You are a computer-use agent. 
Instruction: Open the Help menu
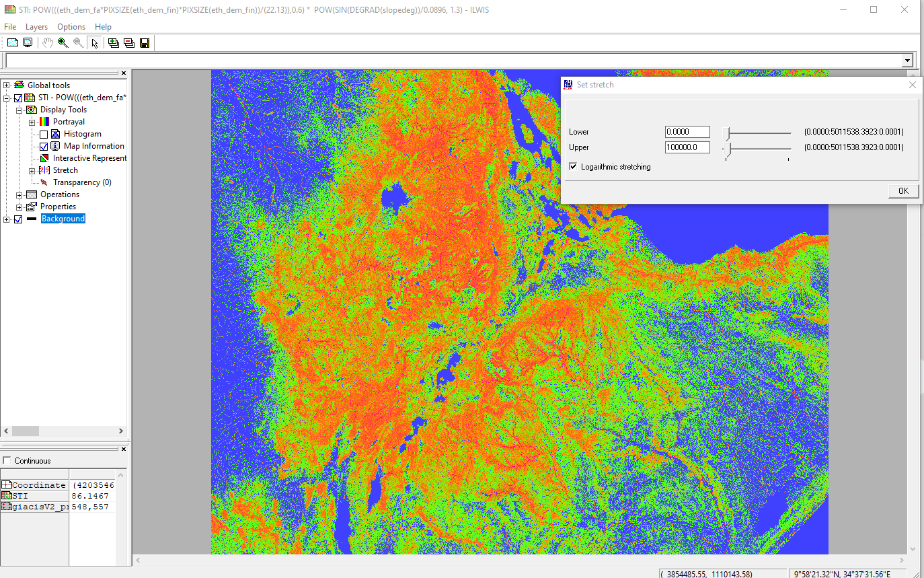[x=103, y=27]
